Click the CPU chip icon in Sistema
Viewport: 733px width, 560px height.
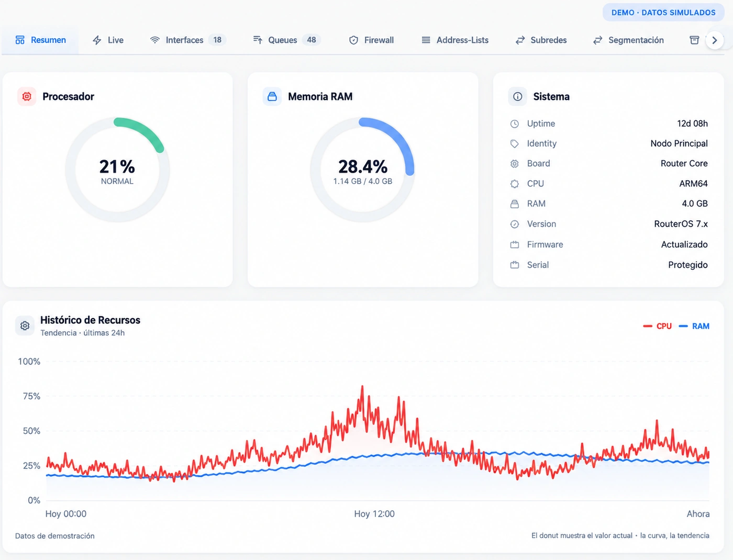(515, 184)
